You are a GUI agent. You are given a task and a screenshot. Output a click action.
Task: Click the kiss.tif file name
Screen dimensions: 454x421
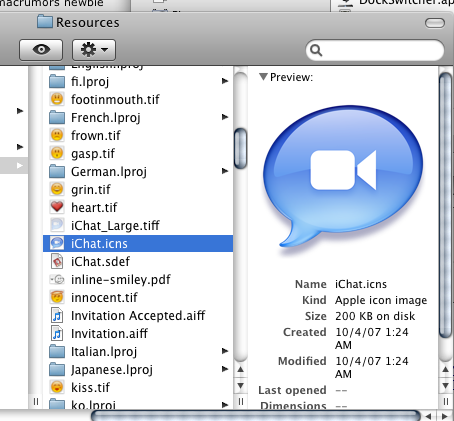90,387
